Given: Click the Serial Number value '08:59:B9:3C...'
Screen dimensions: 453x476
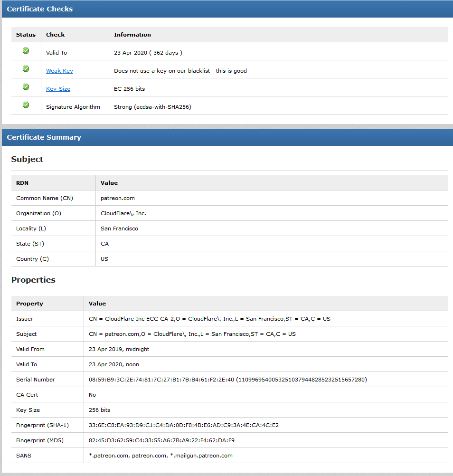Looking at the screenshot, I should tap(228, 380).
